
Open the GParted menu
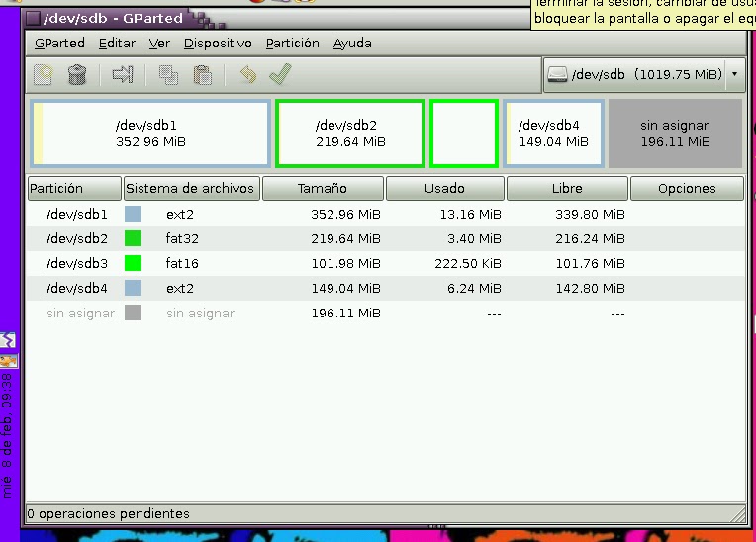click(x=59, y=44)
